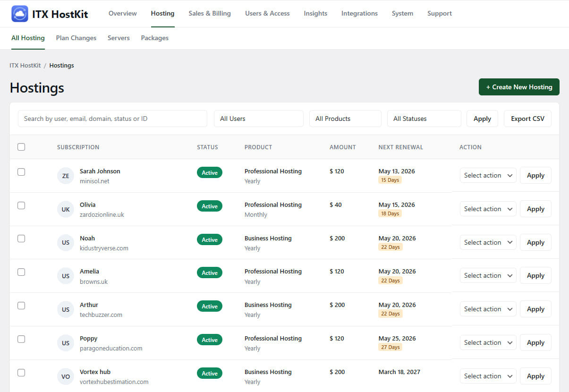The height and width of the screenshot is (392, 569).
Task: Open the All Users filter dropdown
Action: tap(259, 119)
